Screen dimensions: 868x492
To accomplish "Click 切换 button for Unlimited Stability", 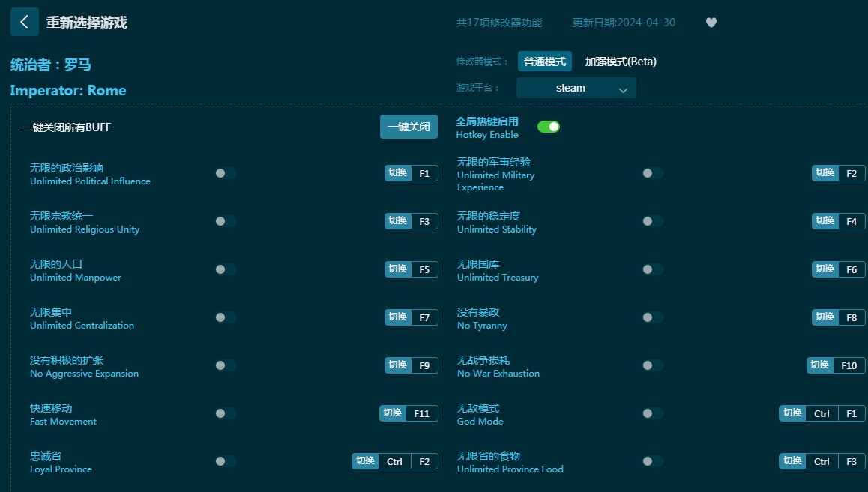I will [825, 221].
